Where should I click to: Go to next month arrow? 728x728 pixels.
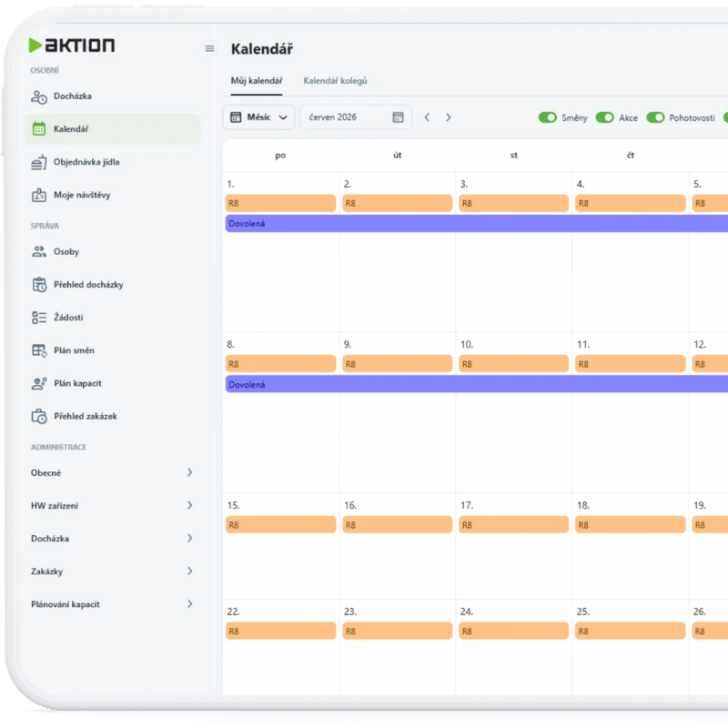click(448, 117)
